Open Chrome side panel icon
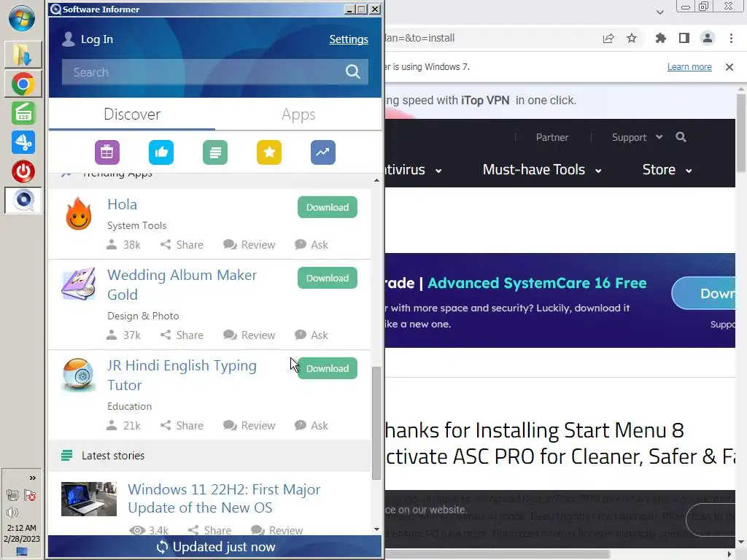The width and height of the screenshot is (747, 560). pos(684,38)
